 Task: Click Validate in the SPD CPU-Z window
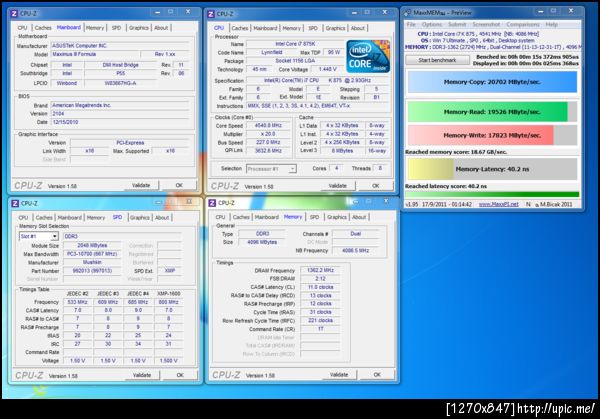tap(142, 375)
